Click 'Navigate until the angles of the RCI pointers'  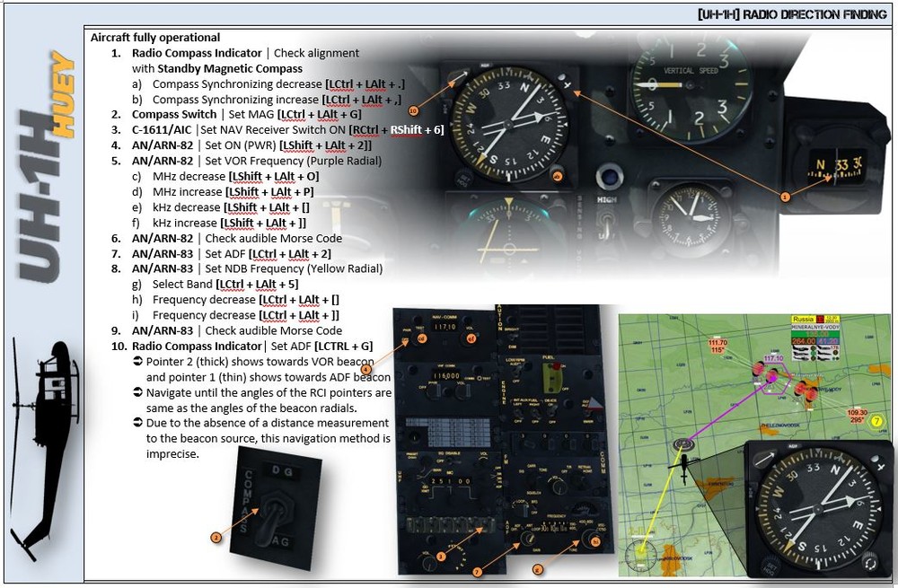269,393
